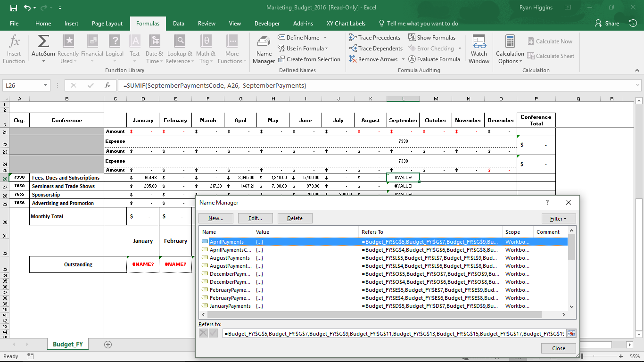
Task: Save the workbook from the quick access toolbar
Action: pos(13,8)
